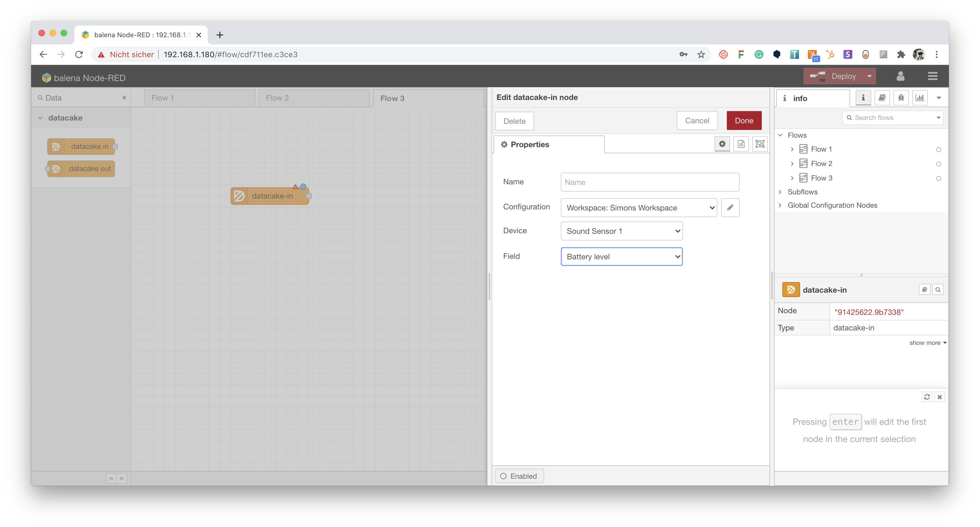Click the Cancel button
980x527 pixels.
tap(697, 121)
